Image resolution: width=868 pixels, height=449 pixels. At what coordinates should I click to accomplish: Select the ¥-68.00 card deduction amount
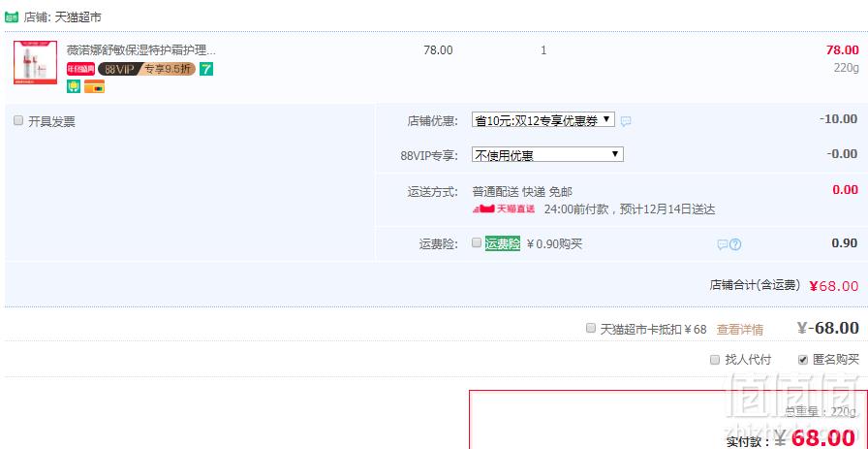827,328
